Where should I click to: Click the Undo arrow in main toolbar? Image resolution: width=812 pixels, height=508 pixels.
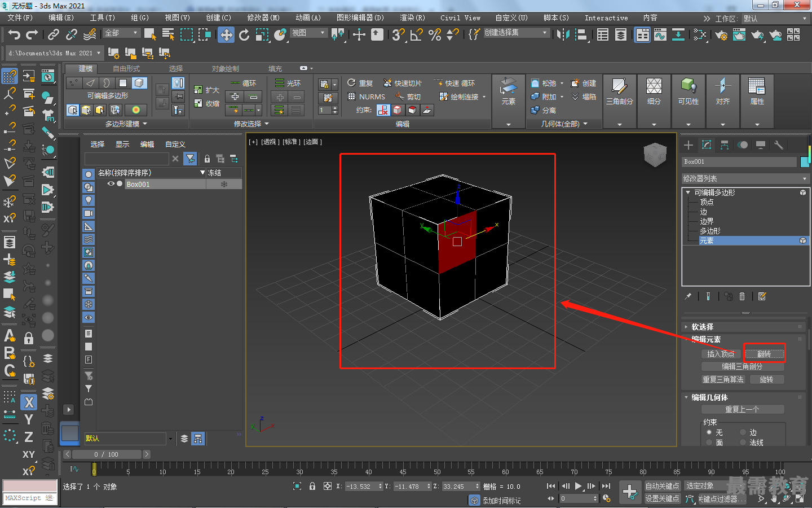14,35
